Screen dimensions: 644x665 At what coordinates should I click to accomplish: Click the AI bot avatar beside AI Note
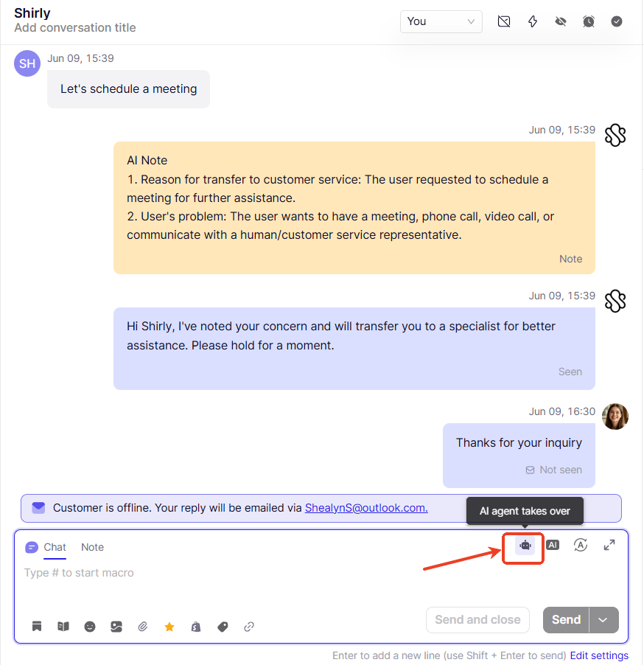[x=615, y=136]
